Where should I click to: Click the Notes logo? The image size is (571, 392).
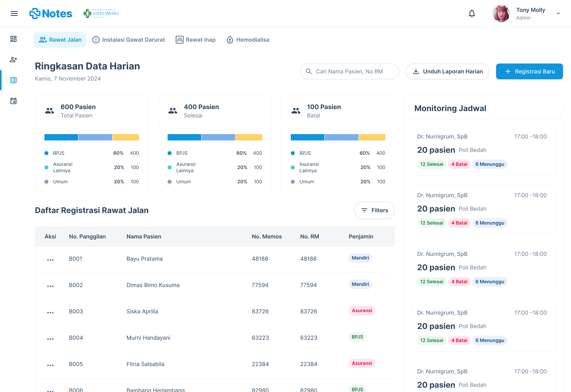51,13
